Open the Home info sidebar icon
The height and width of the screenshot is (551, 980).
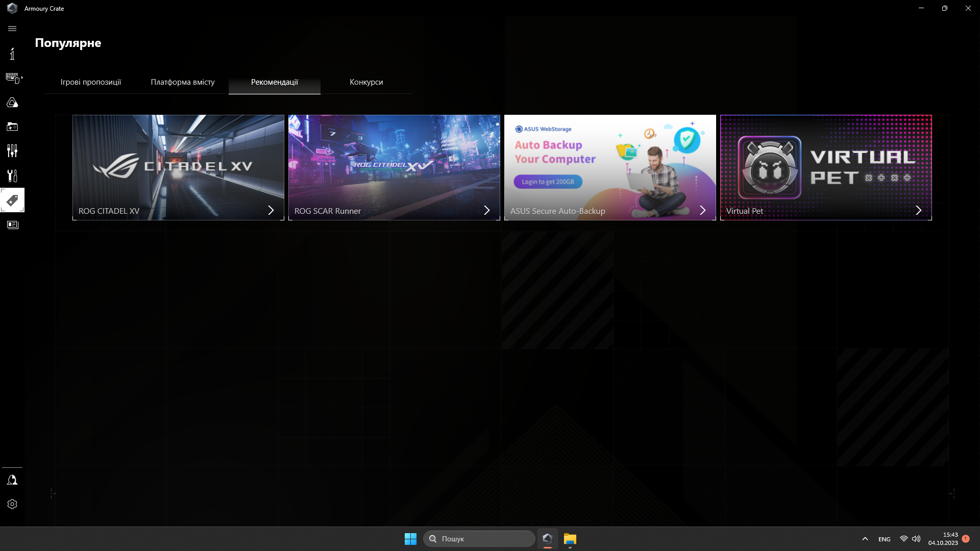12,54
